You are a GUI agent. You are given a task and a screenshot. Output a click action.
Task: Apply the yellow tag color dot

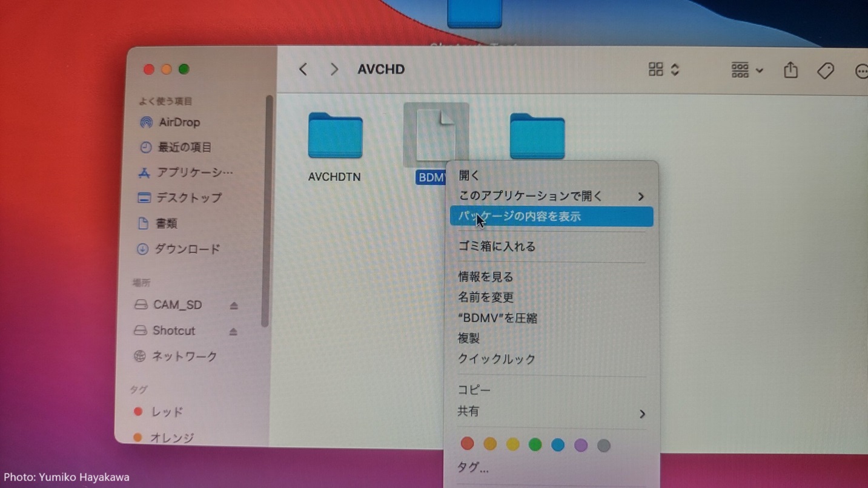tap(512, 444)
